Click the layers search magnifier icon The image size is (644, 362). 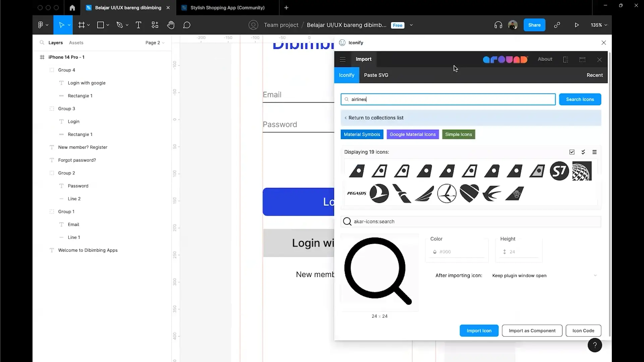[42, 43]
